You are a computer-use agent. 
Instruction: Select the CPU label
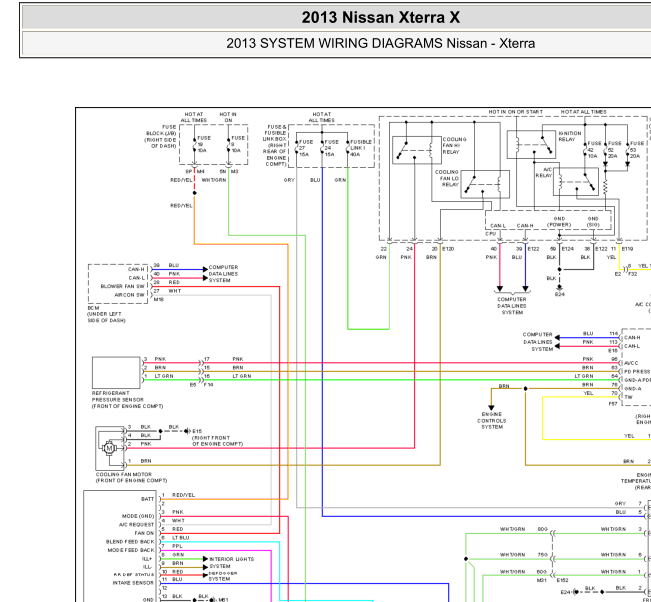[x=491, y=234]
